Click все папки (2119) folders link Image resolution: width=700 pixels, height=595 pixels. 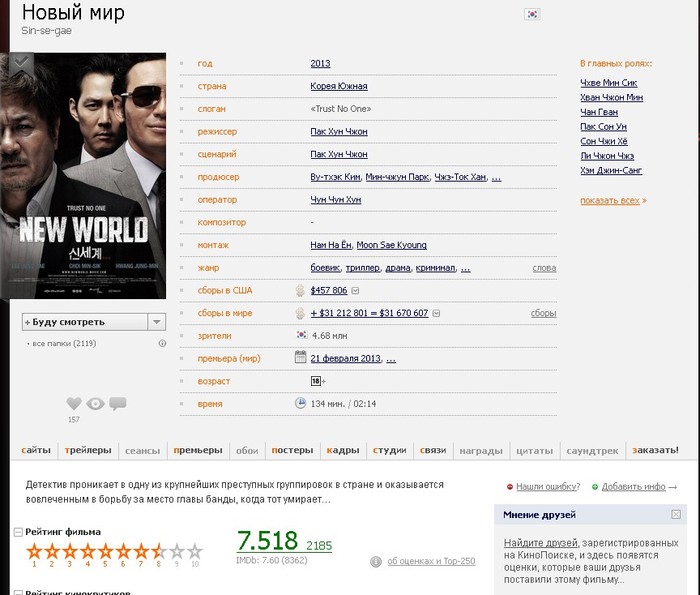pos(64,343)
